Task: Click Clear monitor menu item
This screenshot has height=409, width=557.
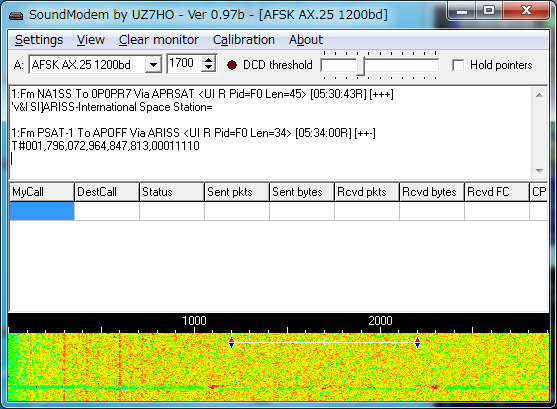Action: click(x=158, y=40)
